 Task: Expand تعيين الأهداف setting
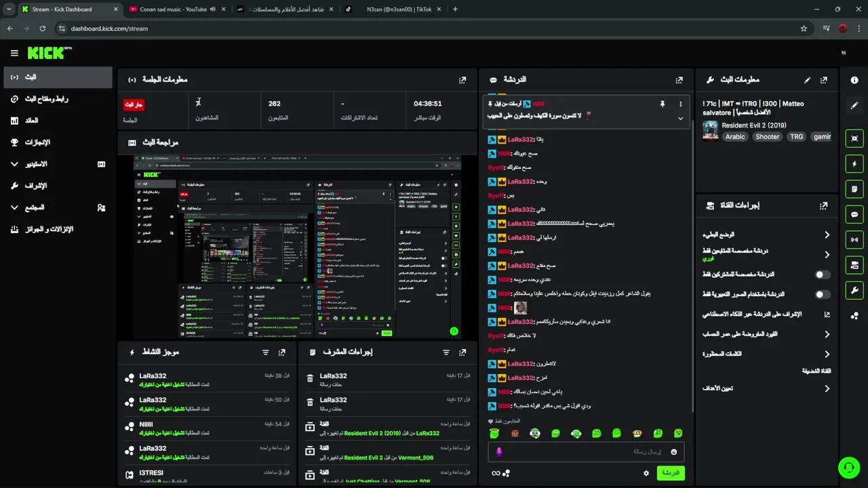coord(827,388)
